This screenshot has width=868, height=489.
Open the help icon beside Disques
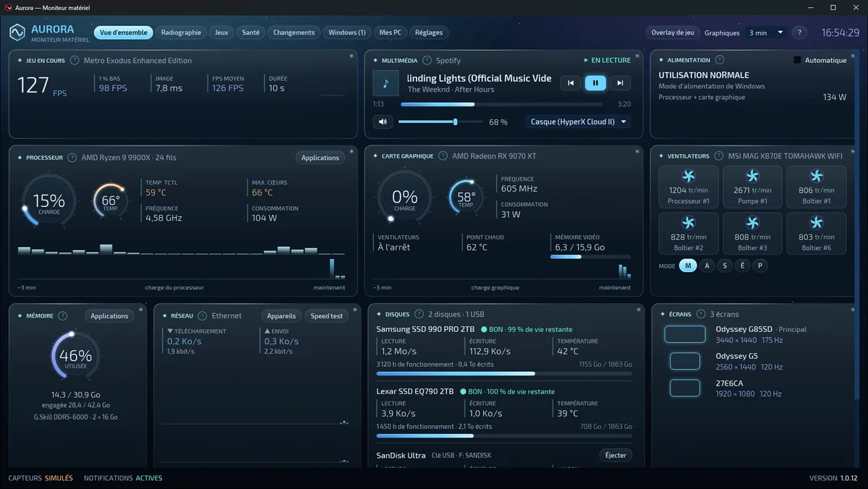(x=419, y=314)
